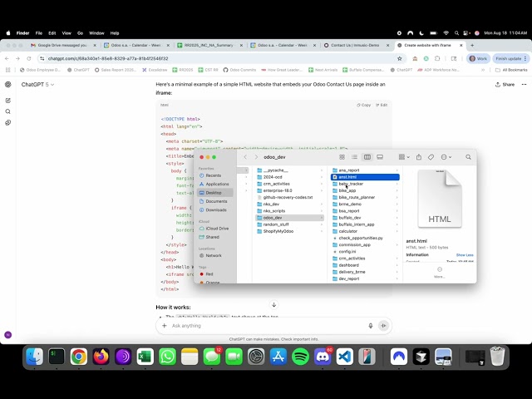Click the HTML file preview thumbnail

(440, 199)
